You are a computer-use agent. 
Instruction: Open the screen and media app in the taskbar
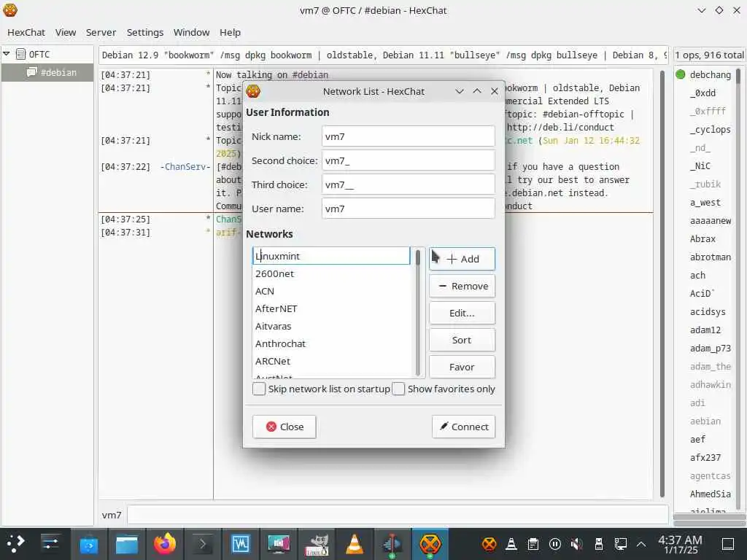tap(279, 543)
